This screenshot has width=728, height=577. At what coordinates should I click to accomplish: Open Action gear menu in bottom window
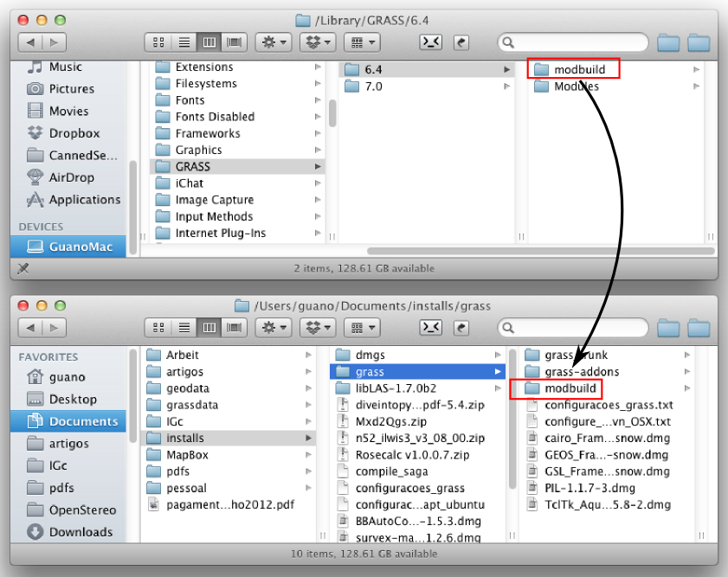tap(274, 328)
